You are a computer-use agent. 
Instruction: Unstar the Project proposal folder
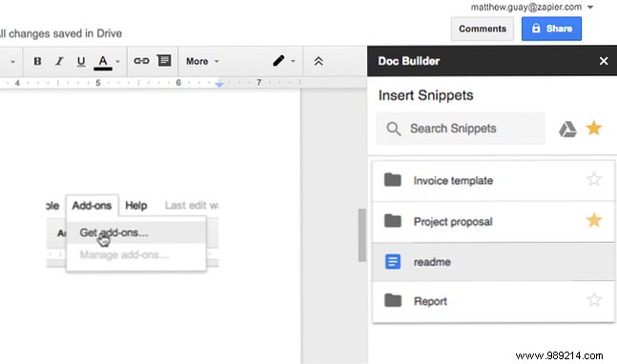pyautogui.click(x=594, y=220)
